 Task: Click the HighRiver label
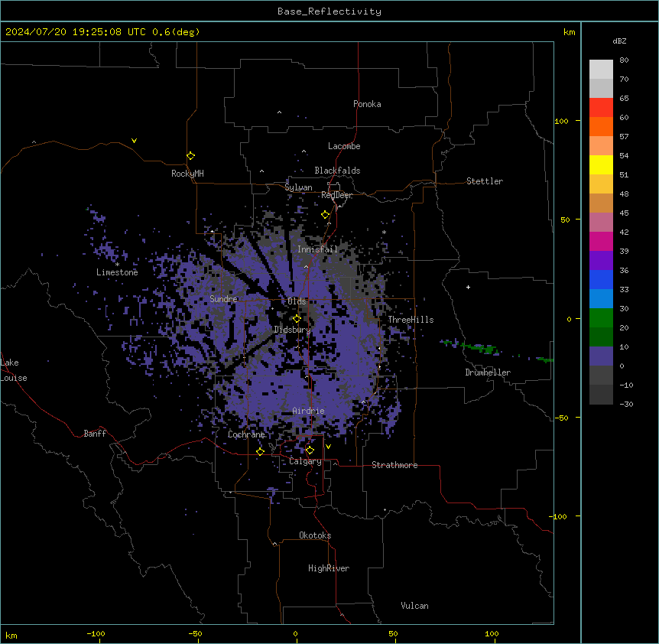[329, 568]
